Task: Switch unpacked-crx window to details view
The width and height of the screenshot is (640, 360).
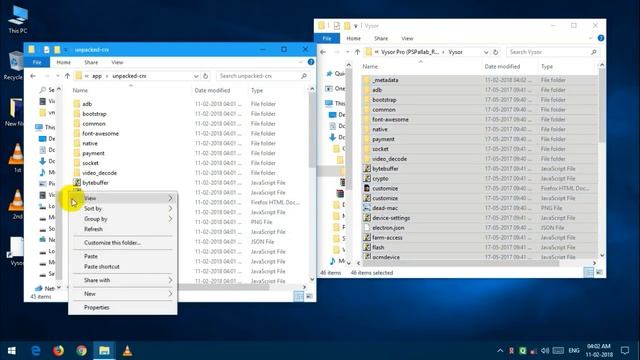Action: point(299,296)
